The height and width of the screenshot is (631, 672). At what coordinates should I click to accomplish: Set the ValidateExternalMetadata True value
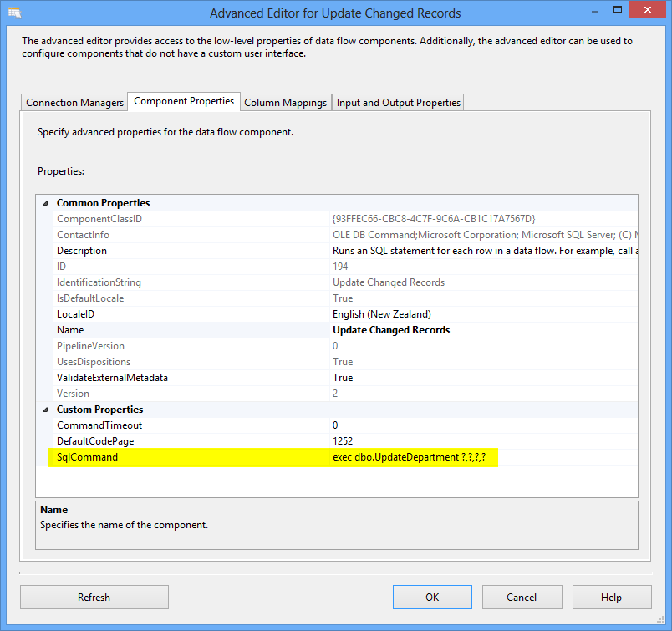point(343,378)
